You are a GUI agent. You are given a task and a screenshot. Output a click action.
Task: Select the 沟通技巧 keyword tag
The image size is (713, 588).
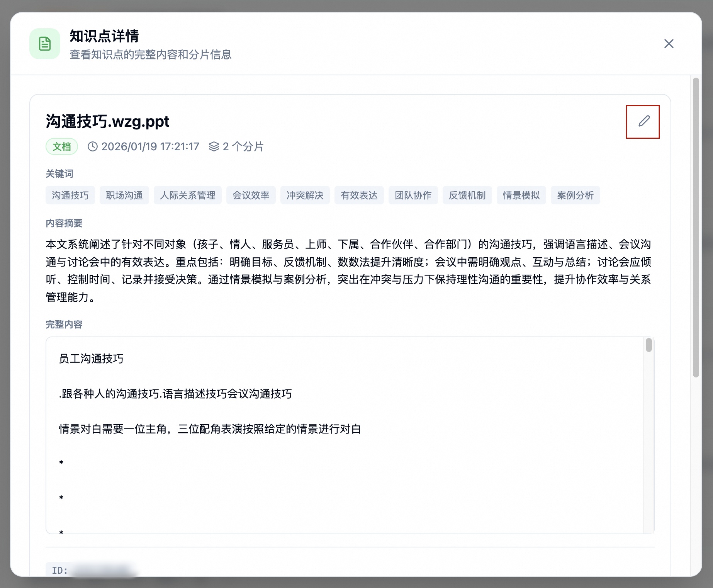[70, 195]
